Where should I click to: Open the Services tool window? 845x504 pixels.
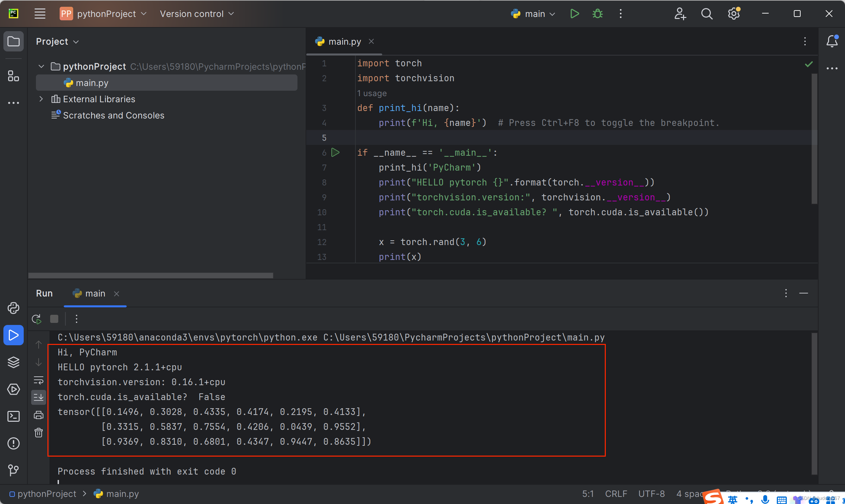14,389
